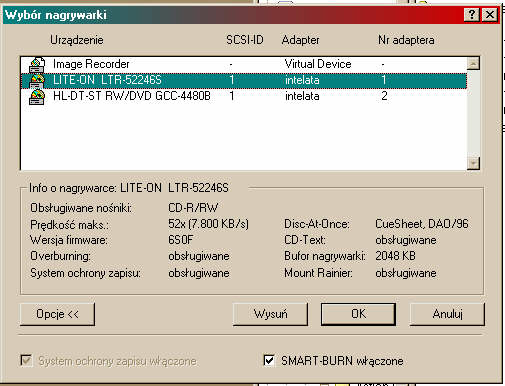Click the firmware version 6S0F value
505x386 pixels.
pos(180,240)
